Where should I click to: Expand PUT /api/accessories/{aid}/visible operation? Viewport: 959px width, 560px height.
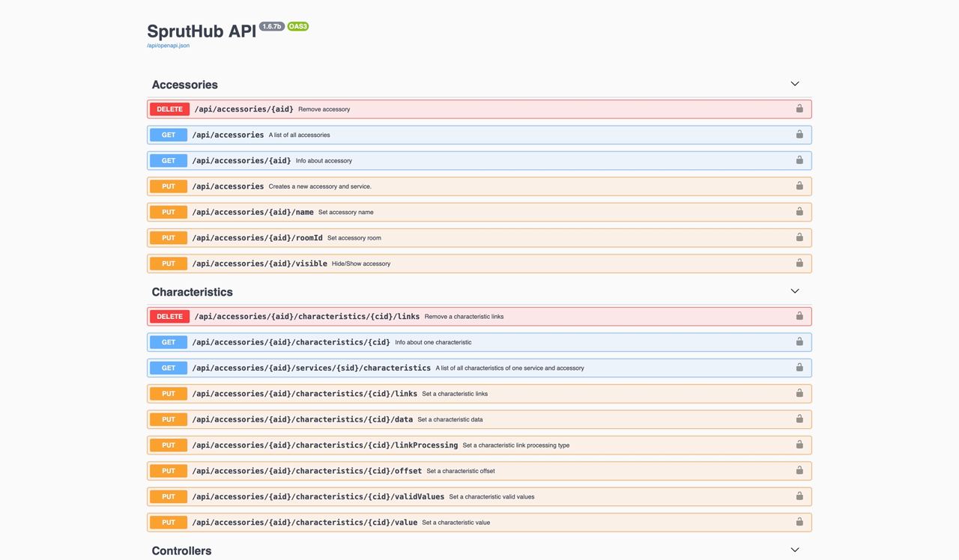click(479, 264)
